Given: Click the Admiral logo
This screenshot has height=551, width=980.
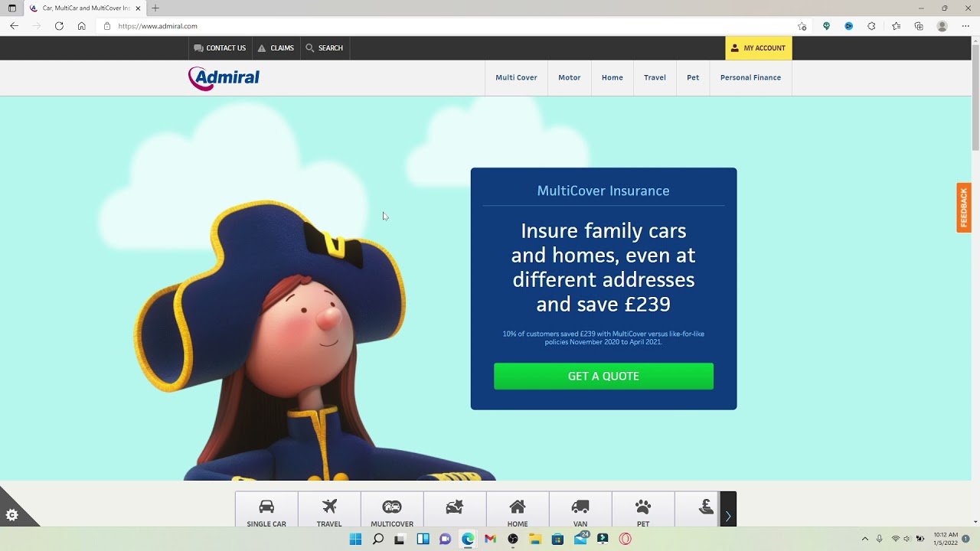Looking at the screenshot, I should click(x=224, y=78).
